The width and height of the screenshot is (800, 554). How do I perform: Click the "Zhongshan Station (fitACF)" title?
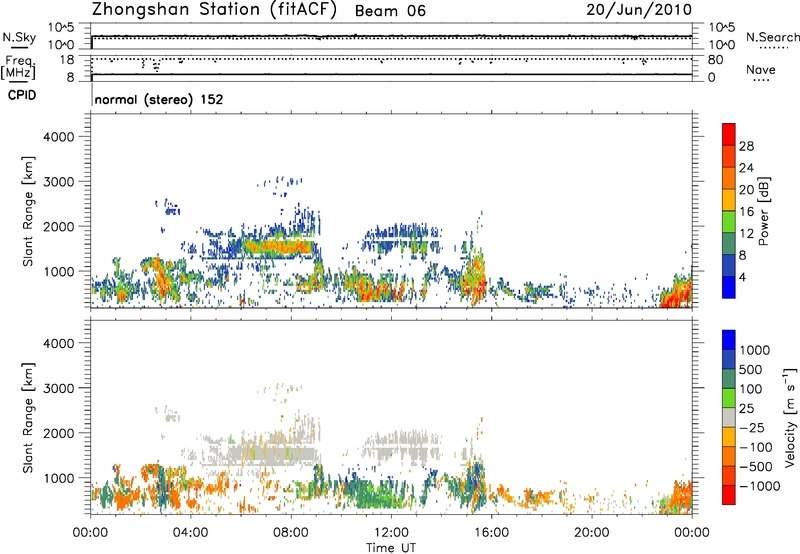pyautogui.click(x=215, y=10)
